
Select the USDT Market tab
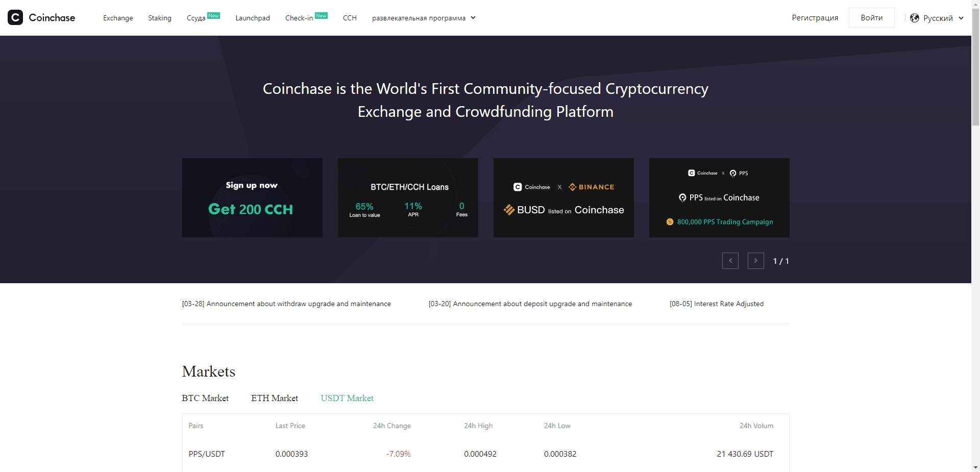[347, 398]
